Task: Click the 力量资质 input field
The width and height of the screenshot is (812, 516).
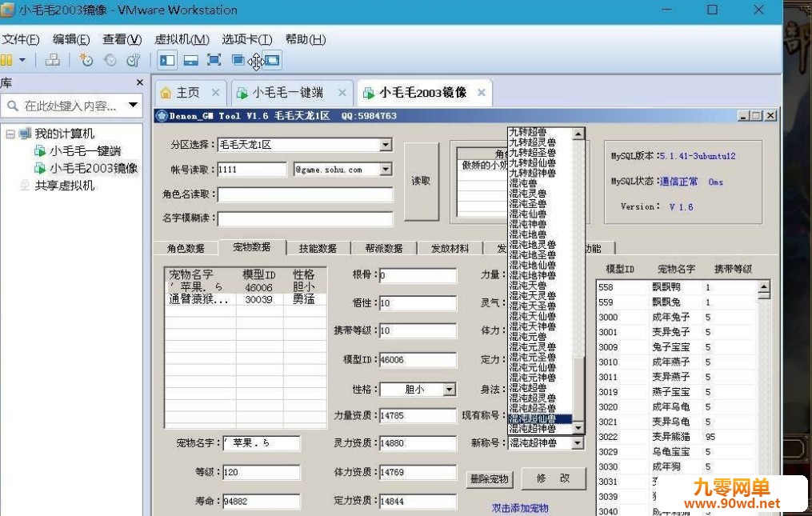Action: click(418, 415)
